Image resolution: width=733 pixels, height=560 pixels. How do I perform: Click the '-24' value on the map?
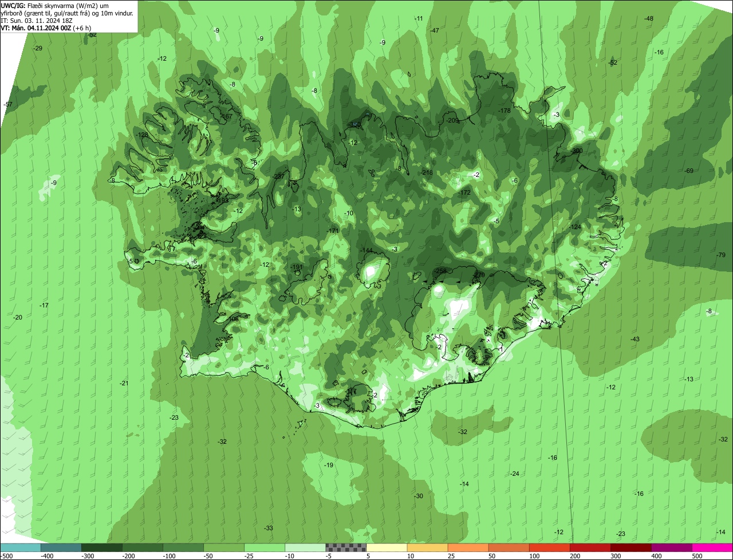tap(515, 474)
